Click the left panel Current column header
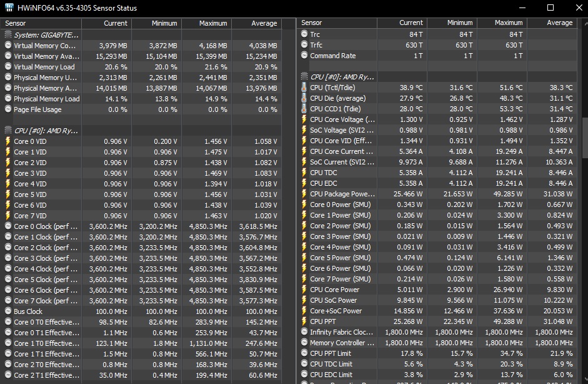The image size is (588, 384). 106,23
